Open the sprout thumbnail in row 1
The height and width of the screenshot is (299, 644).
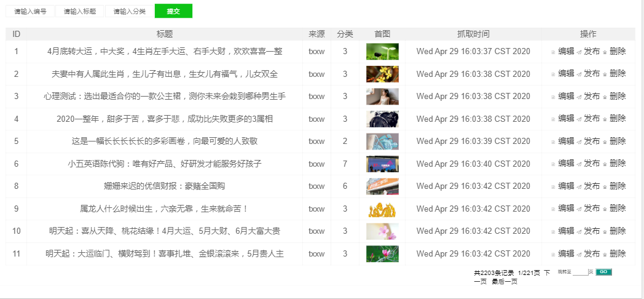pyautogui.click(x=382, y=52)
